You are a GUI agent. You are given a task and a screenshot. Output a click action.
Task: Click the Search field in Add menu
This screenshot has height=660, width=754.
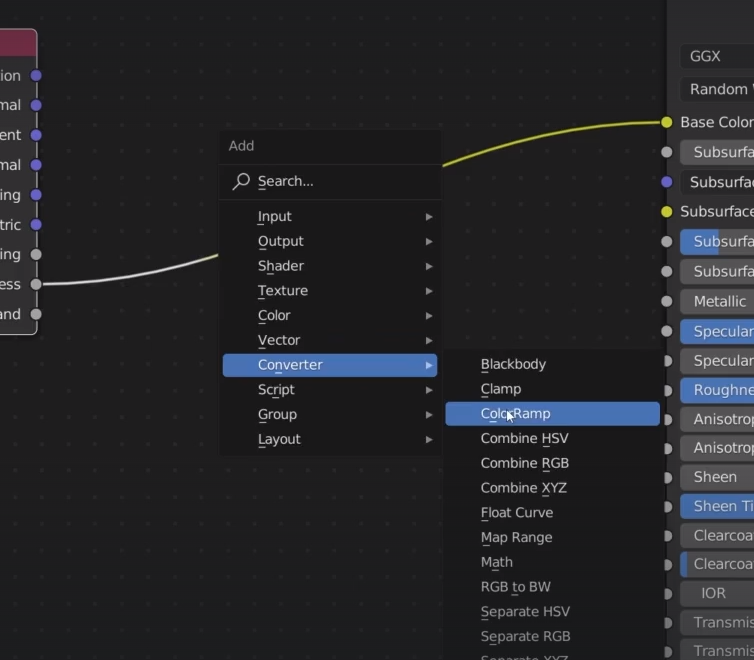(x=330, y=182)
